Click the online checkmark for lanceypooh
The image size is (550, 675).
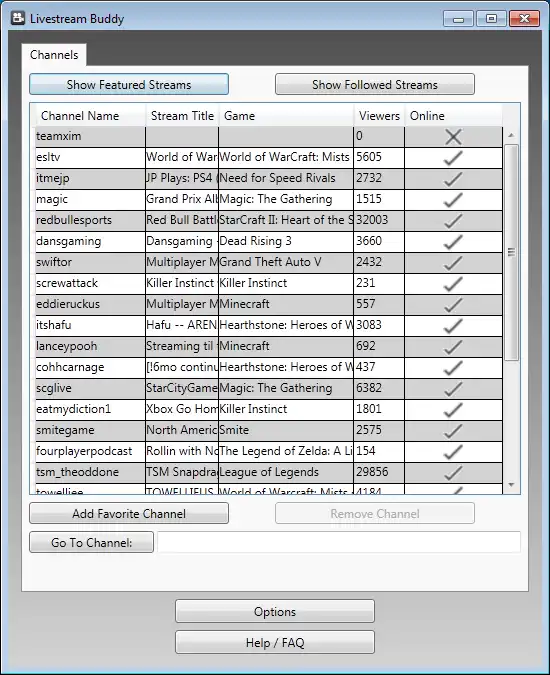click(453, 347)
